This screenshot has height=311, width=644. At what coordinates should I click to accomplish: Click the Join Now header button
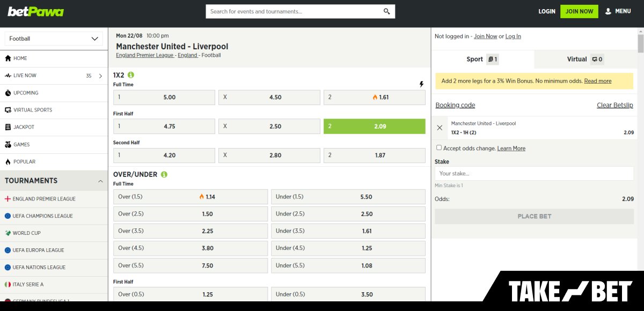[x=579, y=11]
